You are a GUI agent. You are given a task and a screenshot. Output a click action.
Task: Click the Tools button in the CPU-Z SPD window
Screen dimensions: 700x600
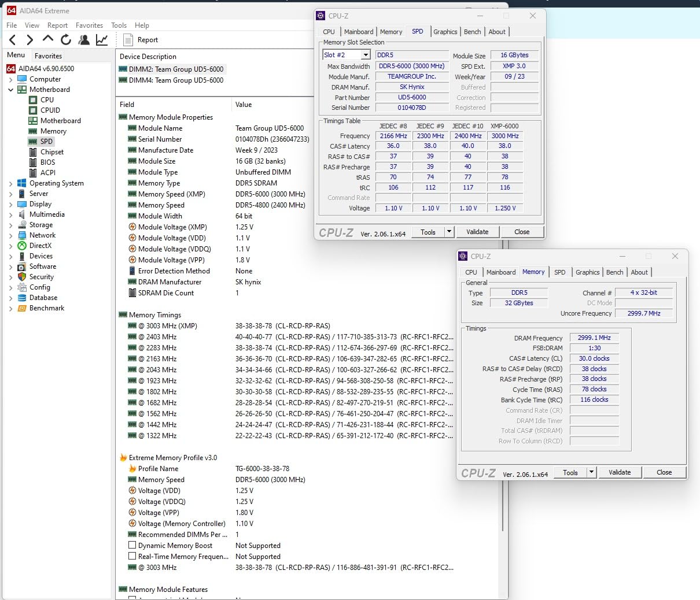click(428, 232)
